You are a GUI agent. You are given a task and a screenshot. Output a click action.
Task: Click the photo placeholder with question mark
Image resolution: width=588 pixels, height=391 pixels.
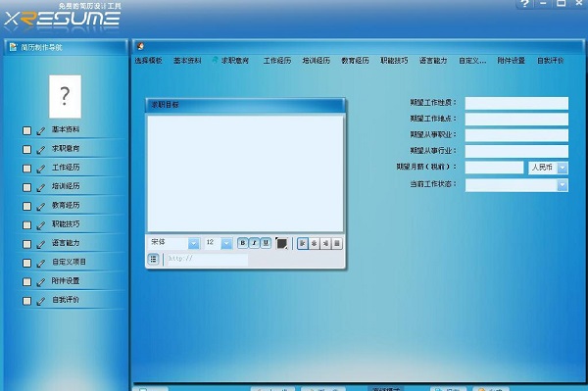65,96
